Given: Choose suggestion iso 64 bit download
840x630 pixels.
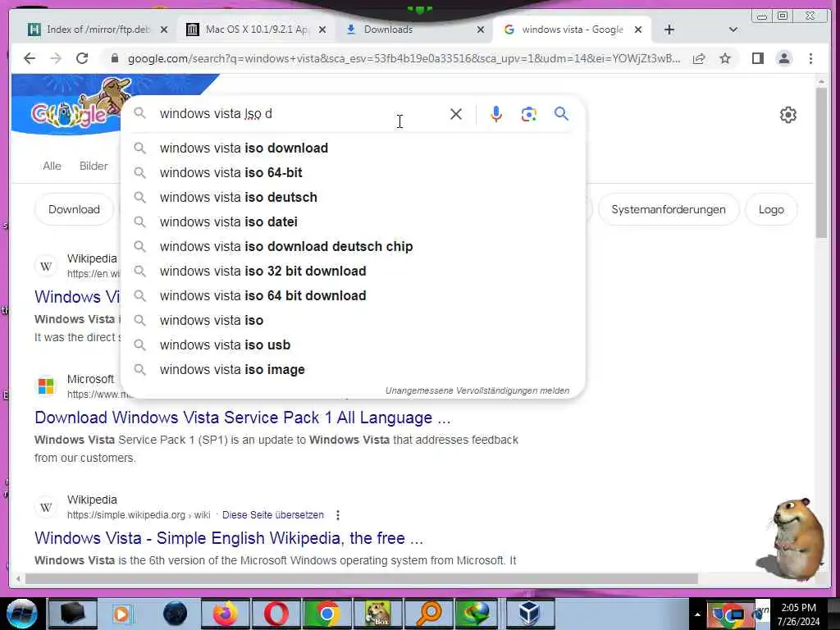Looking at the screenshot, I should (x=353, y=295).
